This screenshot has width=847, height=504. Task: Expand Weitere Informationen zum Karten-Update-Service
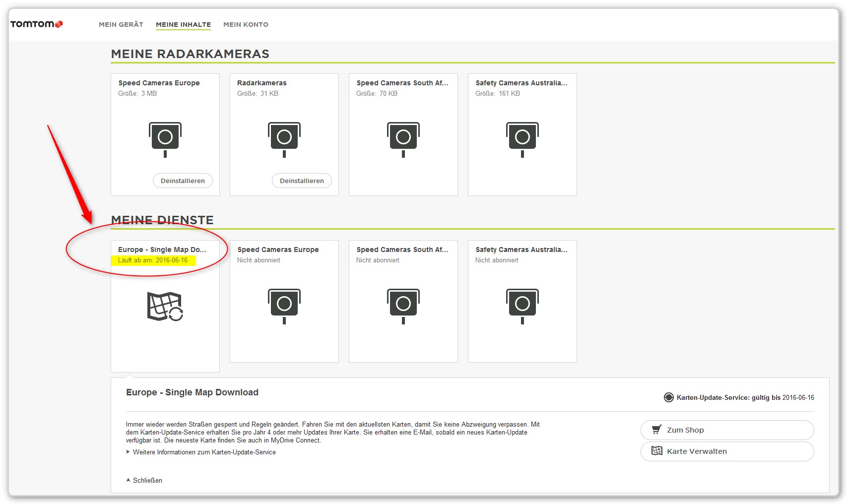pos(204,452)
